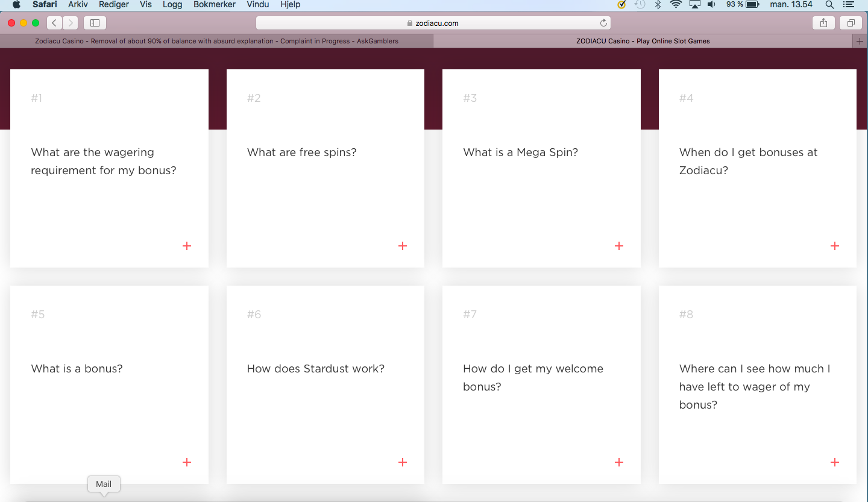Click the Norton checkmark menu bar icon
868x502 pixels.
(x=622, y=5)
